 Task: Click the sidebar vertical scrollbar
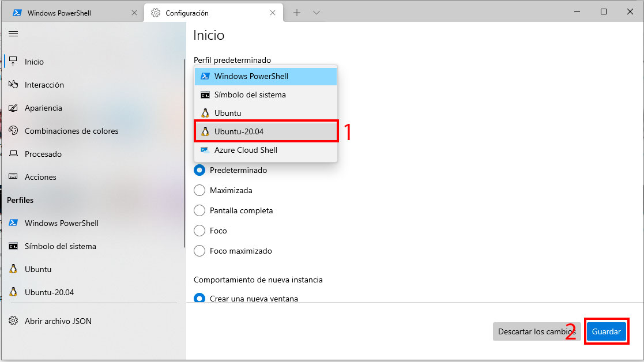click(x=184, y=153)
